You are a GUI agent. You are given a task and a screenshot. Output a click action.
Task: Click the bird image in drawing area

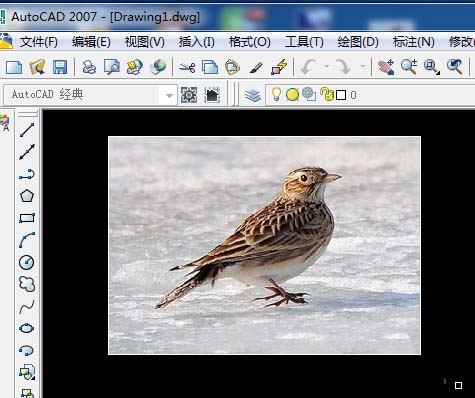tap(264, 245)
